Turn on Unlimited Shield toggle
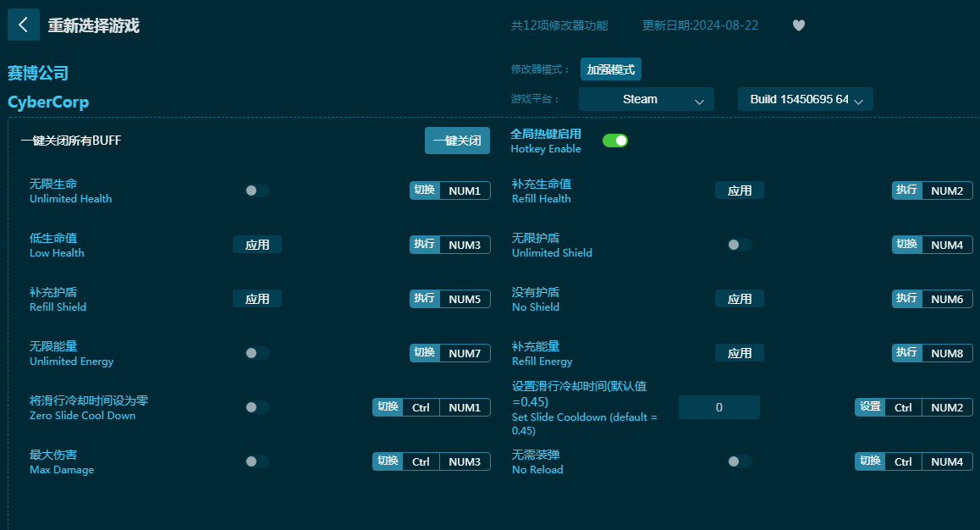980x530 pixels. (x=739, y=245)
